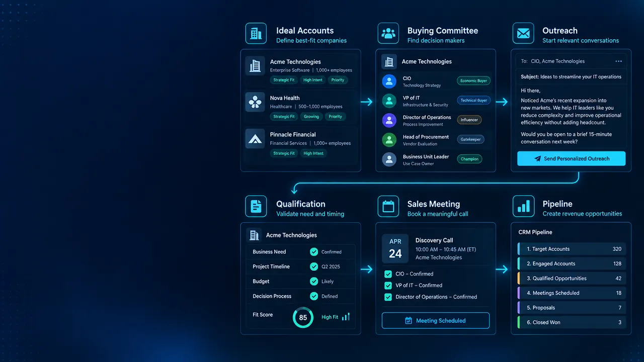Viewport: 644px width, 362px height.
Task: Select the Nova Health logo icon
Action: [x=255, y=102]
